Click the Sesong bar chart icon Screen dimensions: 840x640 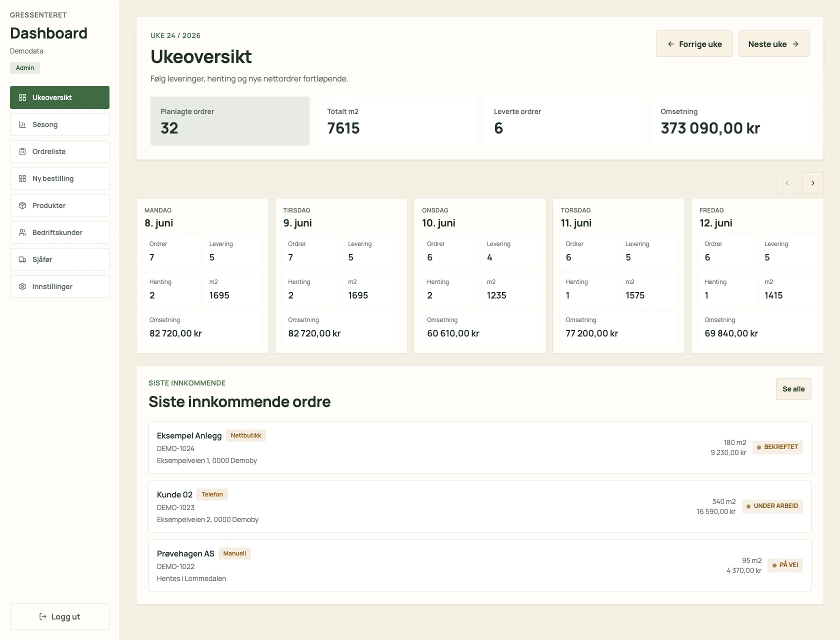[22, 124]
